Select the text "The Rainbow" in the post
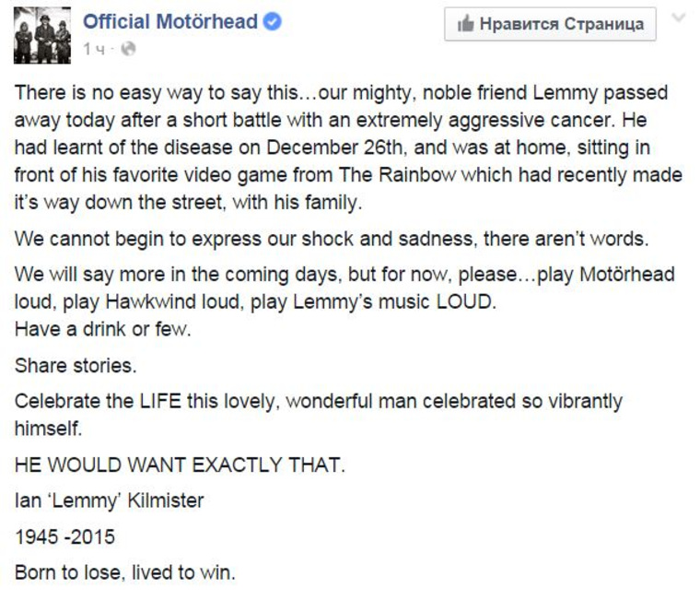The height and width of the screenshot is (600, 700). point(397,175)
